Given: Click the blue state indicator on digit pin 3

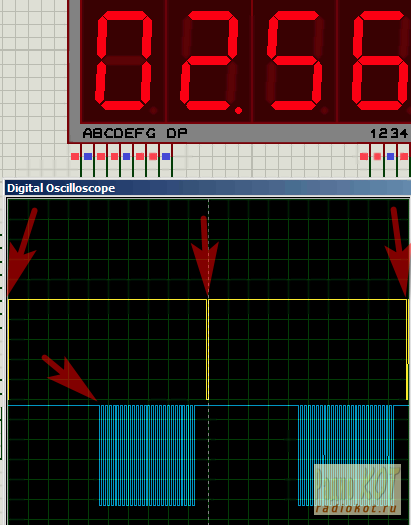Looking at the screenshot, I should pyautogui.click(x=390, y=156).
